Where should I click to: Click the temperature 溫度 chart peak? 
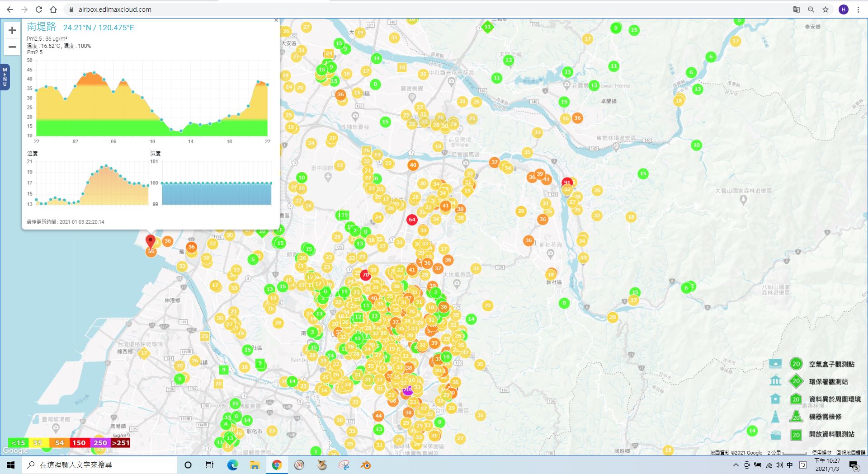coord(106,166)
